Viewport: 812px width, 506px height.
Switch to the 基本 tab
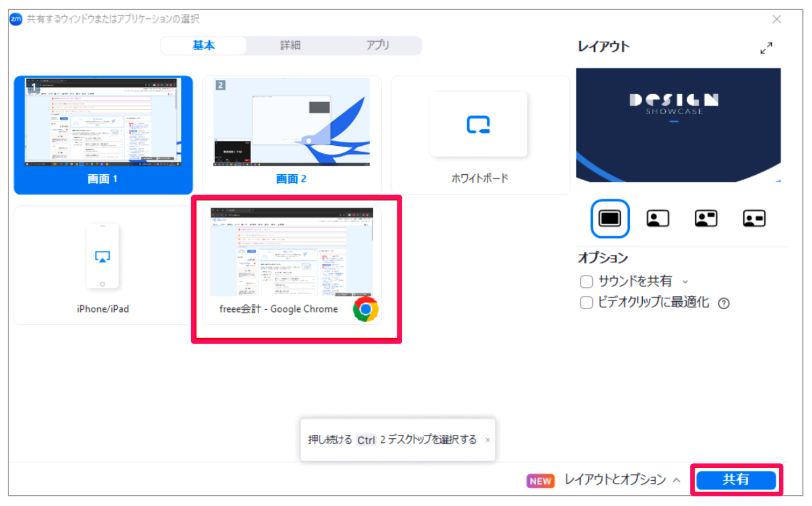point(204,46)
